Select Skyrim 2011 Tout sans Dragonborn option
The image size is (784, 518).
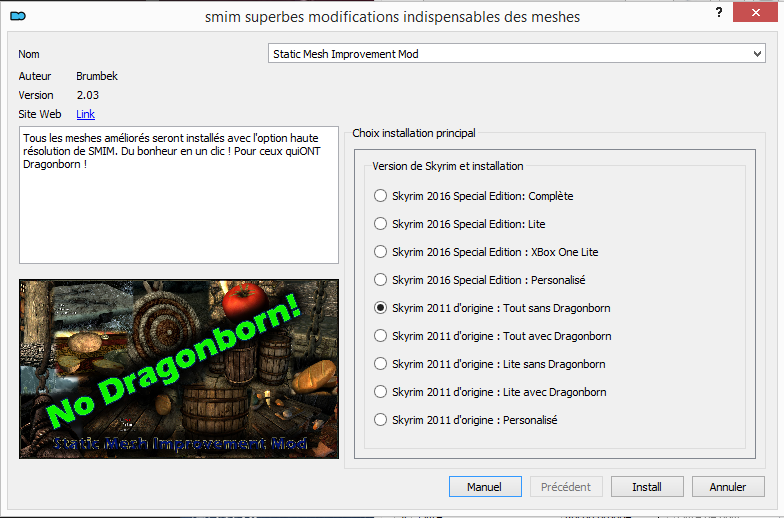pyautogui.click(x=380, y=308)
